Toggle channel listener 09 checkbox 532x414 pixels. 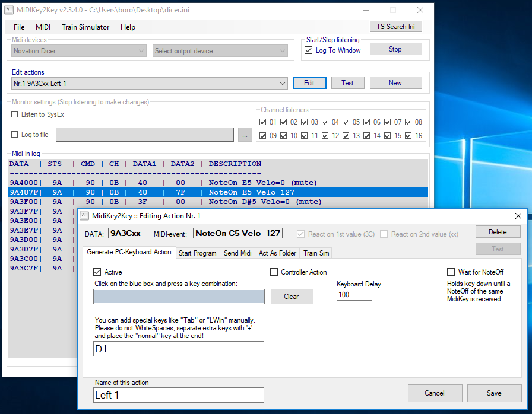(262, 135)
